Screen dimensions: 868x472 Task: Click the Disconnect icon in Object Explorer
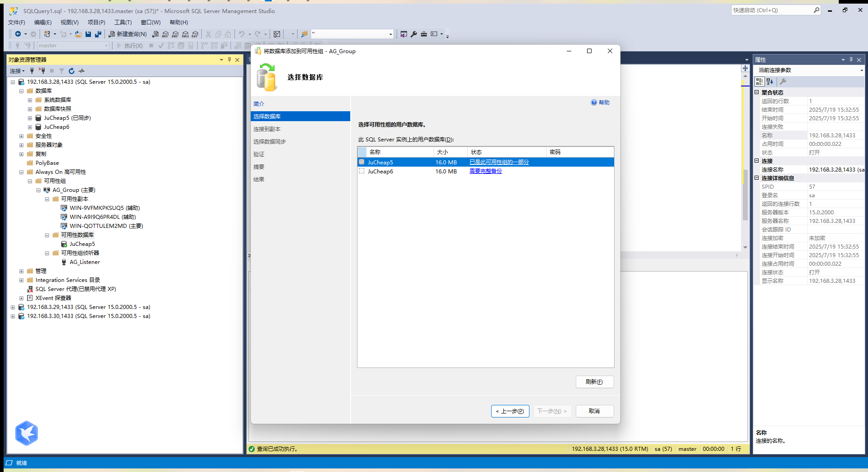click(x=42, y=71)
